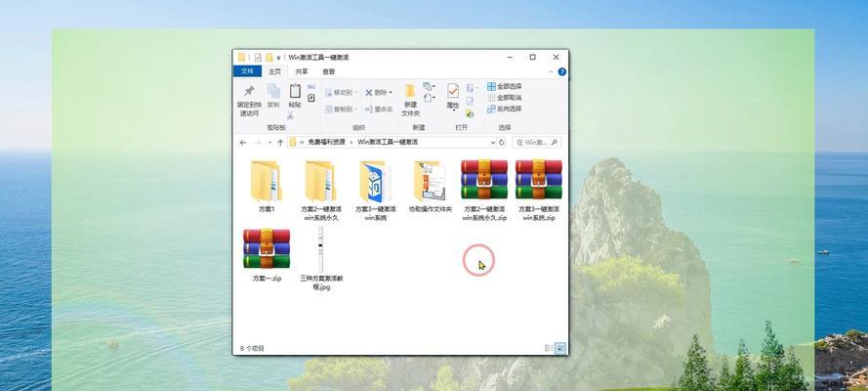Click breadcrumb Win激活工具一键激活 in address bar
Image resolution: width=868 pixels, height=391 pixels.
coord(388,143)
